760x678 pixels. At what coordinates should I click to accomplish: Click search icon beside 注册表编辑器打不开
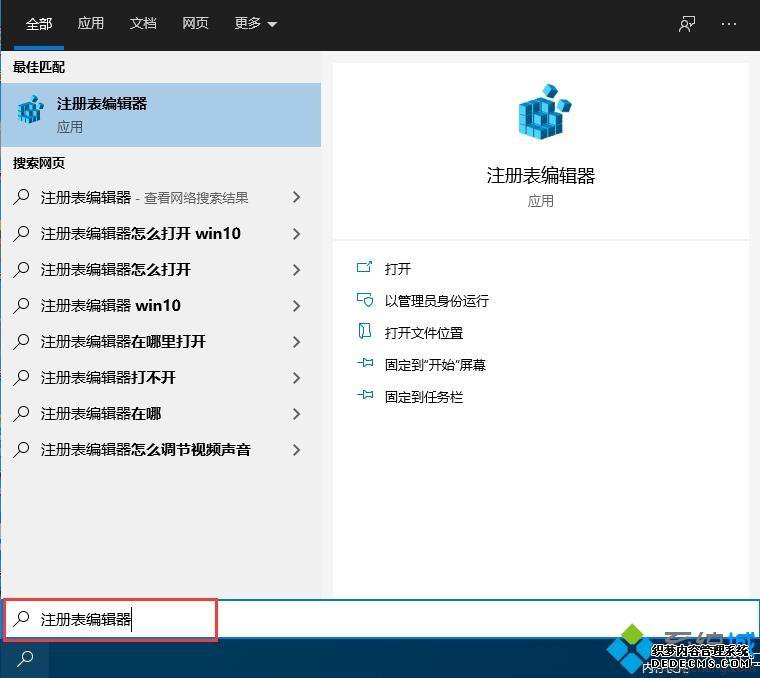21,378
